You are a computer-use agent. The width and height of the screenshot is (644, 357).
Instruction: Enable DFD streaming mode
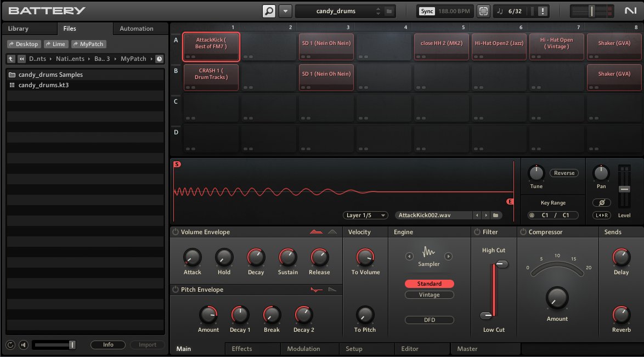click(x=429, y=320)
